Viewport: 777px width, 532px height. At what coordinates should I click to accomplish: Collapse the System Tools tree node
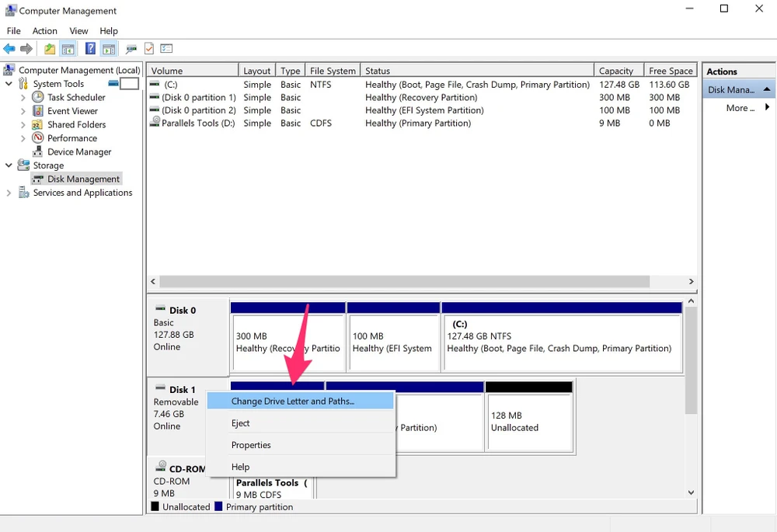click(9, 84)
